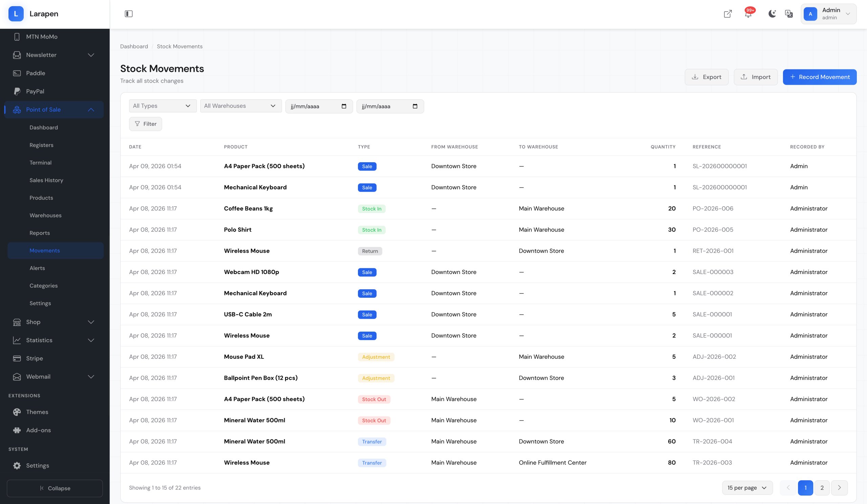This screenshot has width=867, height=504.
Task: Go to Alerts submenu item
Action: coord(37,268)
